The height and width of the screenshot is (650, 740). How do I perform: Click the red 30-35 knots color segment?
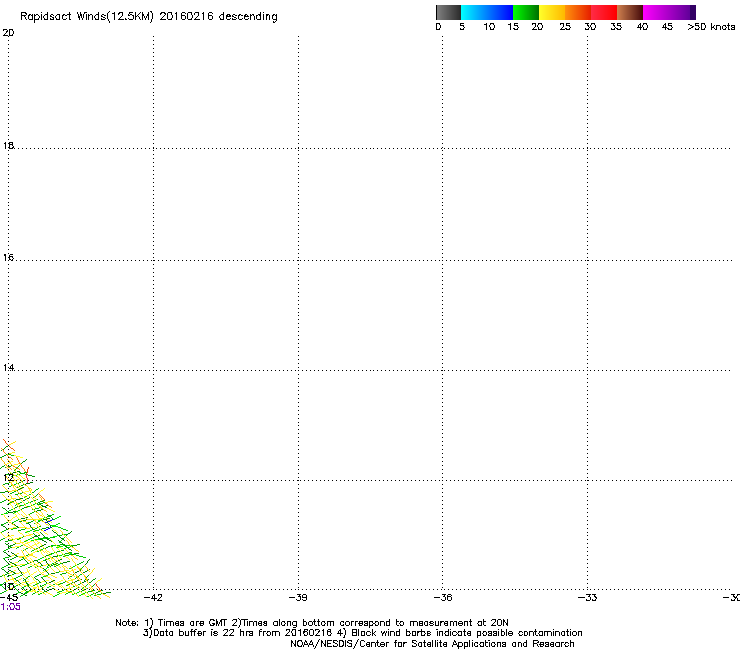pos(604,12)
